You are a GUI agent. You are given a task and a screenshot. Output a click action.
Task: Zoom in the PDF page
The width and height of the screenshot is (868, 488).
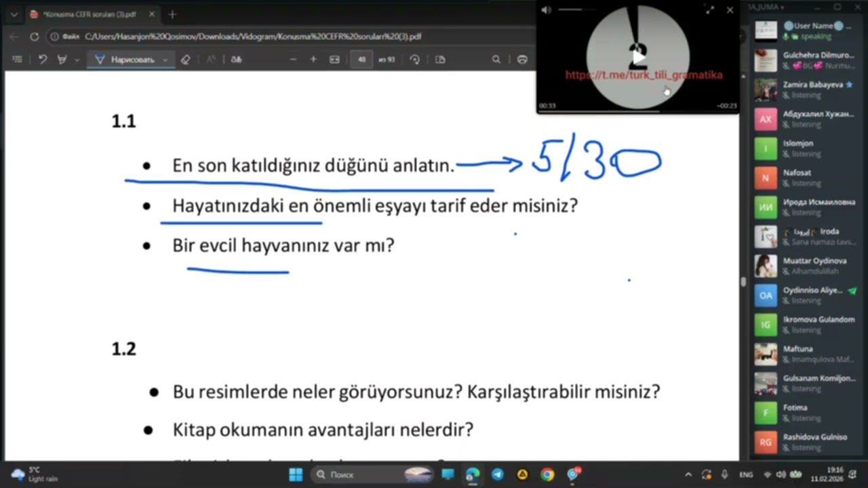click(313, 60)
